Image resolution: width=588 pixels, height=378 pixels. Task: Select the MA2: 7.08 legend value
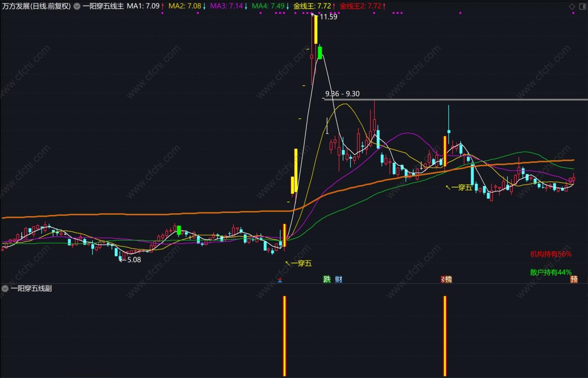pos(184,6)
